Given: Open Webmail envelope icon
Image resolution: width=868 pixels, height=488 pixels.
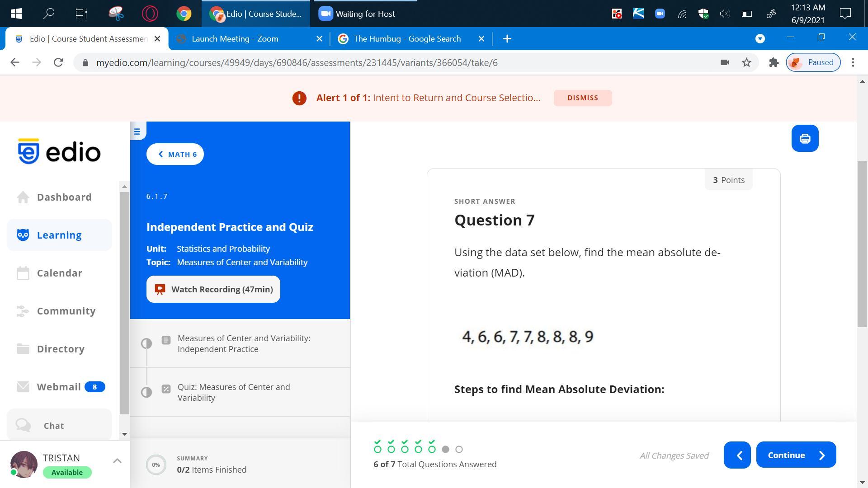Looking at the screenshot, I should coord(23,387).
